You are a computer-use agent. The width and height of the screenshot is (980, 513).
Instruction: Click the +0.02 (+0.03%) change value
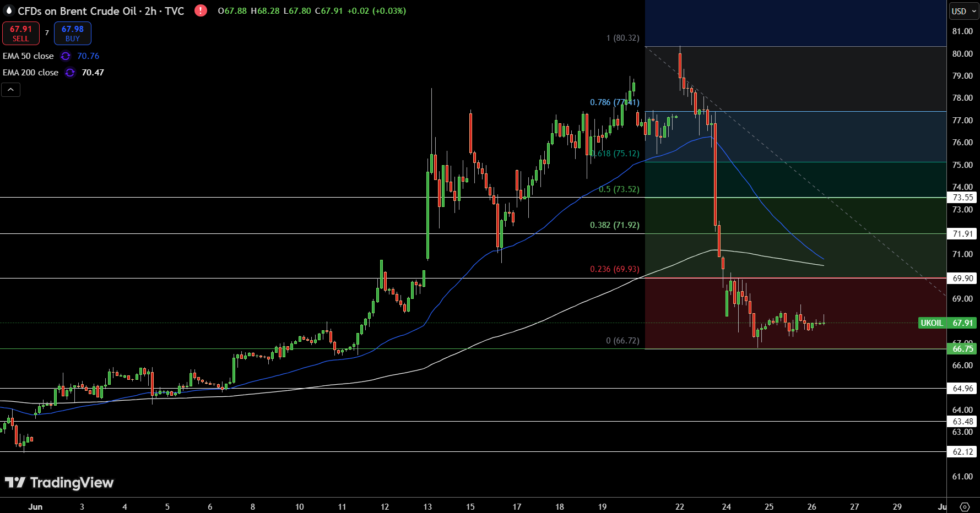[376, 11]
